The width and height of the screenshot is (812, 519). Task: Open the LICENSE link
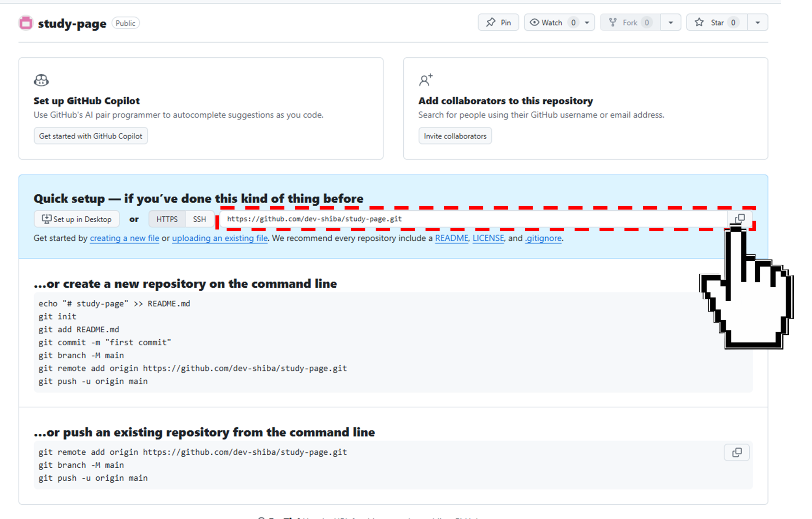(x=488, y=238)
